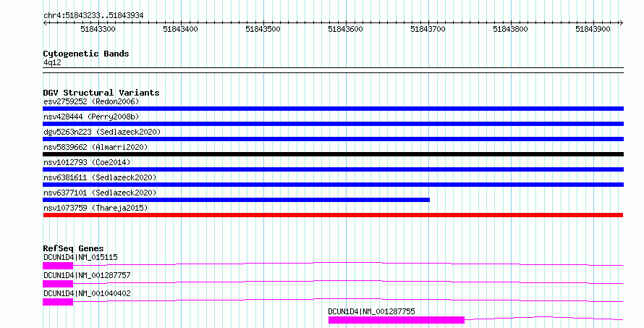Click the ruler position 51843800
This screenshot has height=328, width=644.
pyautogui.click(x=511, y=29)
